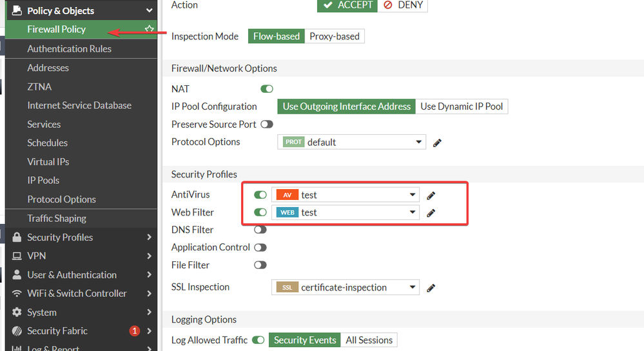Click the WiFi & Switch Controller icon
This screenshot has width=644, height=351.
(x=17, y=294)
